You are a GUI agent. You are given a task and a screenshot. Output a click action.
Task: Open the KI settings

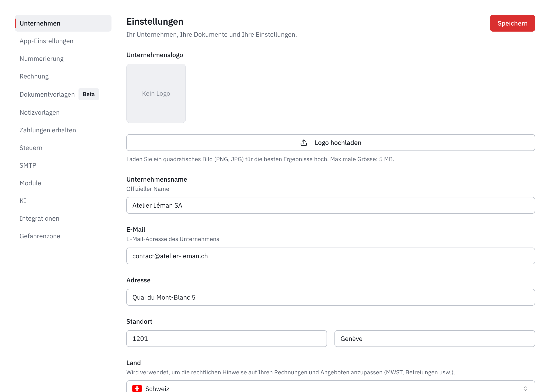pyautogui.click(x=23, y=201)
